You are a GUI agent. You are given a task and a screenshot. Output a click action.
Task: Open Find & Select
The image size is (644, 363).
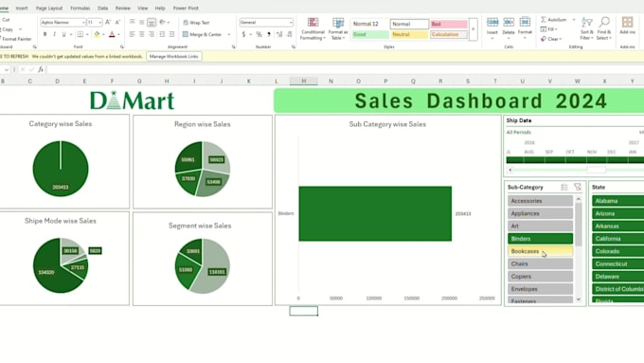[604, 28]
